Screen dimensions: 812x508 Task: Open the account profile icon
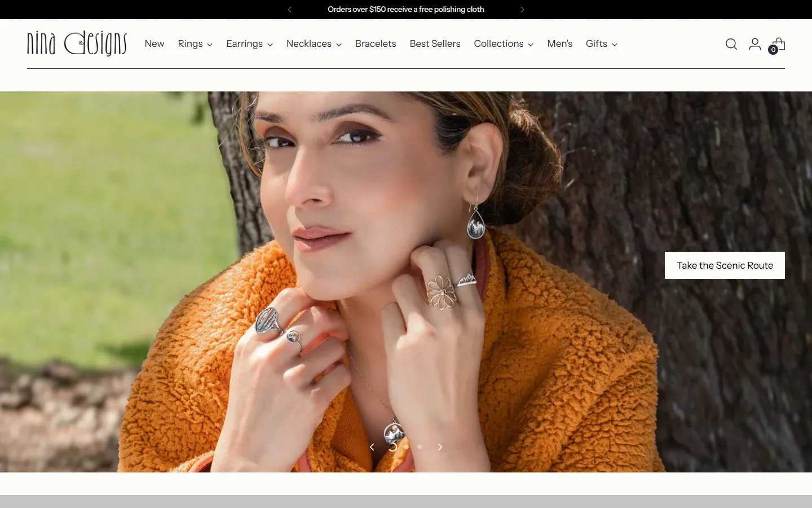(x=755, y=44)
